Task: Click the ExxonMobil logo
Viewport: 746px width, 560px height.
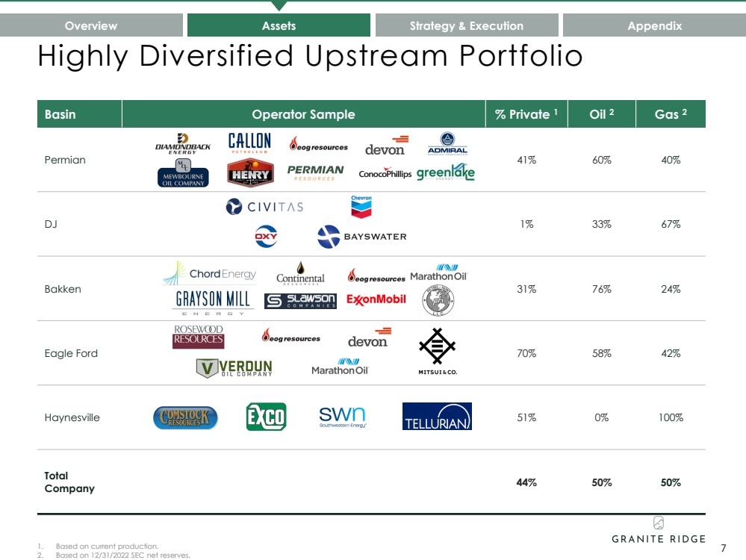Action: pos(376,299)
